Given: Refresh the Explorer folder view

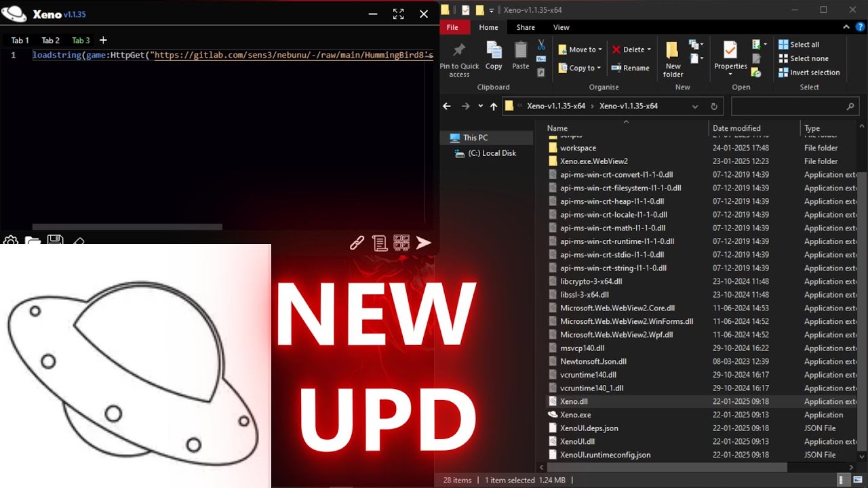Looking at the screenshot, I should coord(713,106).
